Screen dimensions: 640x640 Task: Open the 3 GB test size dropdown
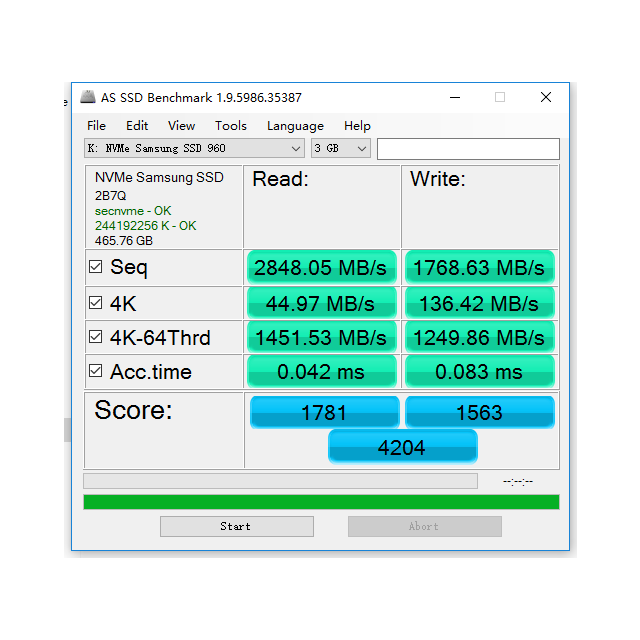coord(341,148)
